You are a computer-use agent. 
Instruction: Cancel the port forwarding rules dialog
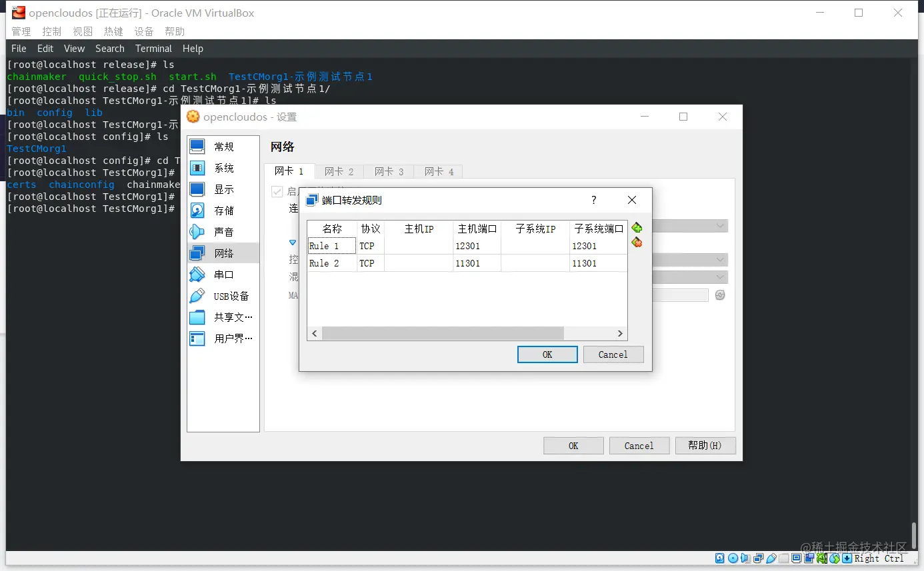tap(613, 354)
